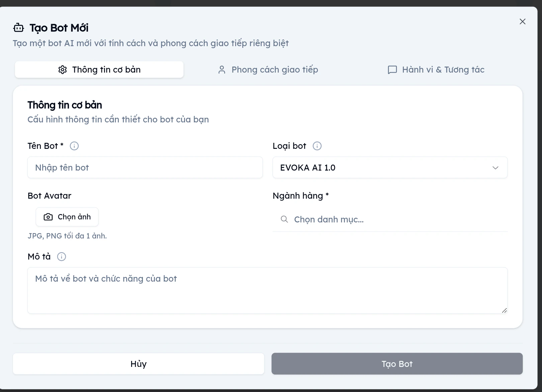Click the search magnifier in Ngành hàng field

(x=284, y=219)
